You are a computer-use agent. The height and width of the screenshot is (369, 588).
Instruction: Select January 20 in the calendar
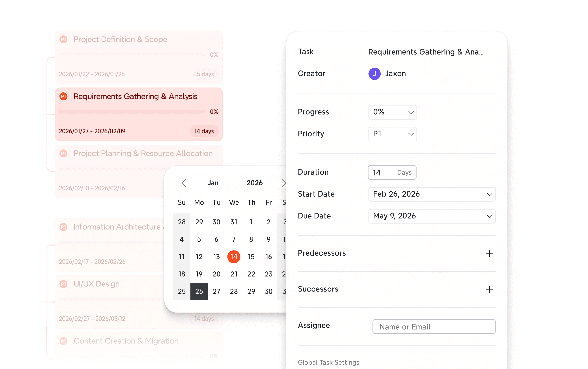(x=216, y=274)
